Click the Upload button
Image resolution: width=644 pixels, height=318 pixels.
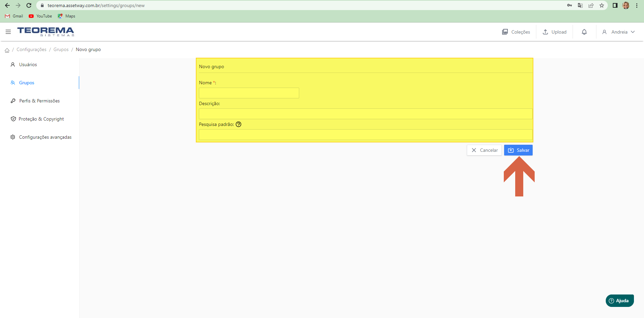point(554,32)
